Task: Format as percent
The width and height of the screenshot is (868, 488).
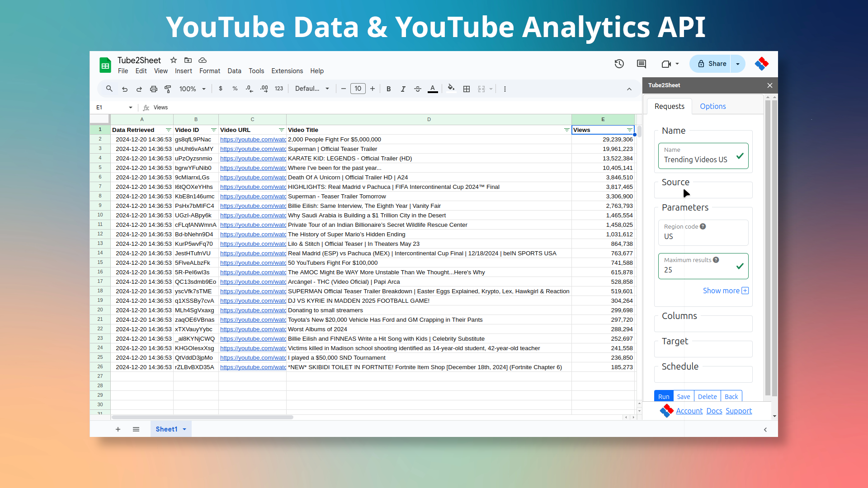Action: pos(235,89)
